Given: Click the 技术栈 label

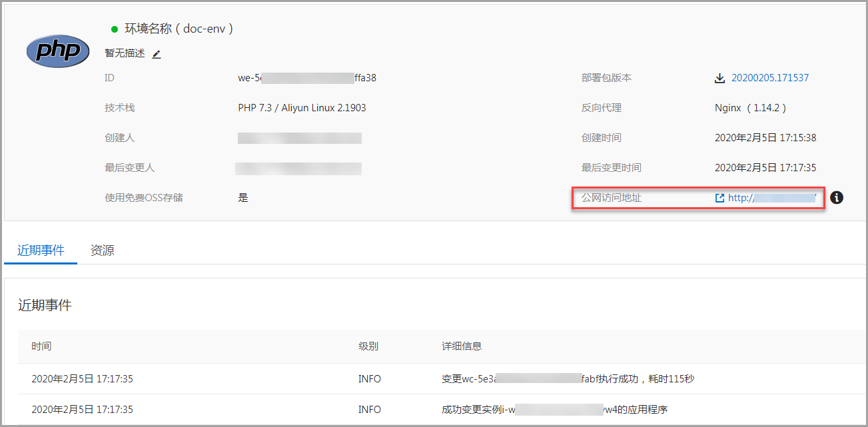Looking at the screenshot, I should (119, 108).
